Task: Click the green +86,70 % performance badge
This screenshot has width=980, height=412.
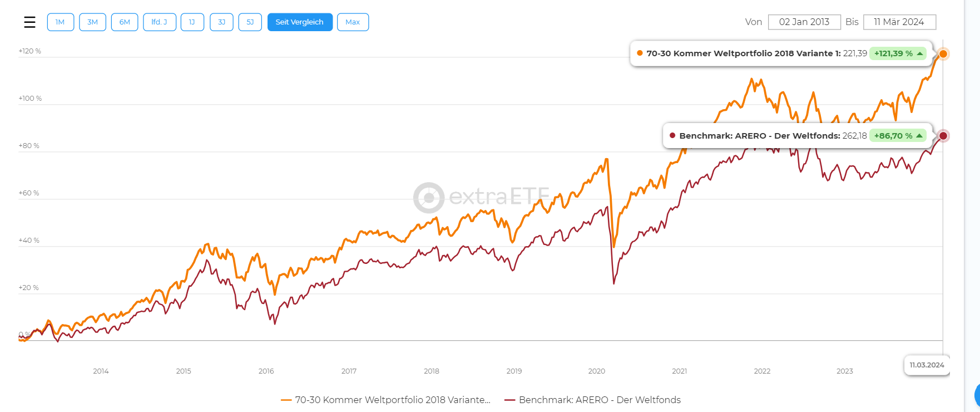Action: [898, 136]
